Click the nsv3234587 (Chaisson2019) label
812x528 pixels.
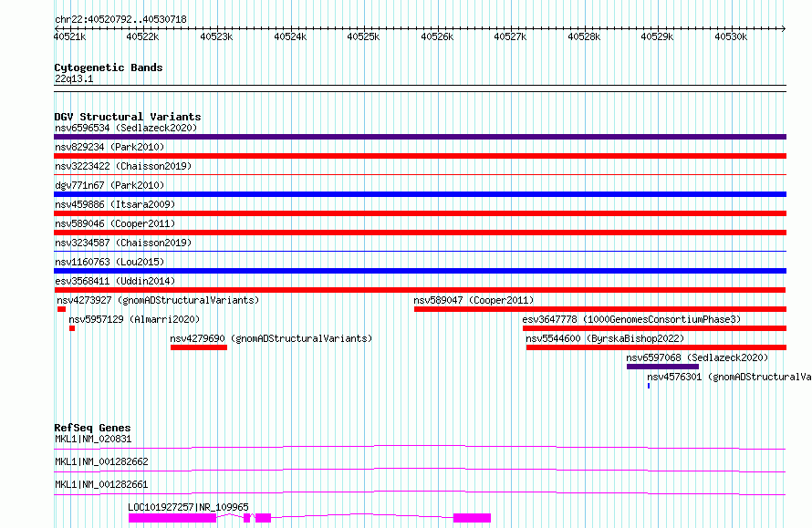pyautogui.click(x=123, y=243)
